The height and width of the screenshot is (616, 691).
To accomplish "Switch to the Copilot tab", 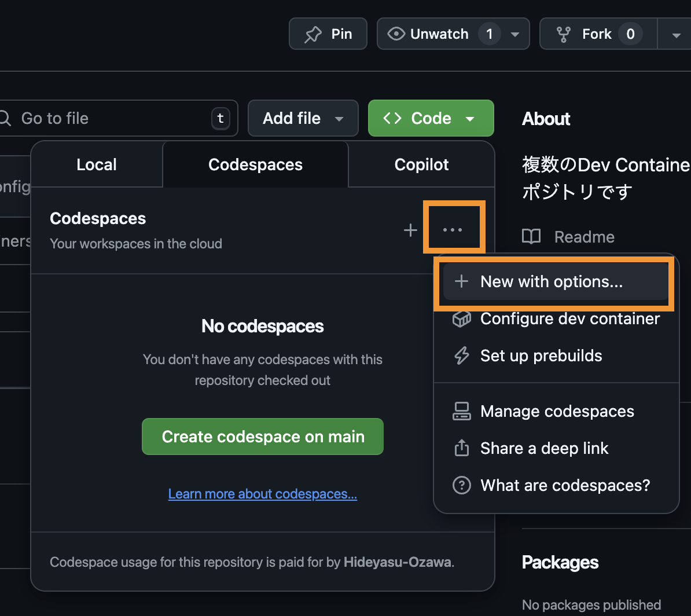I will (421, 164).
